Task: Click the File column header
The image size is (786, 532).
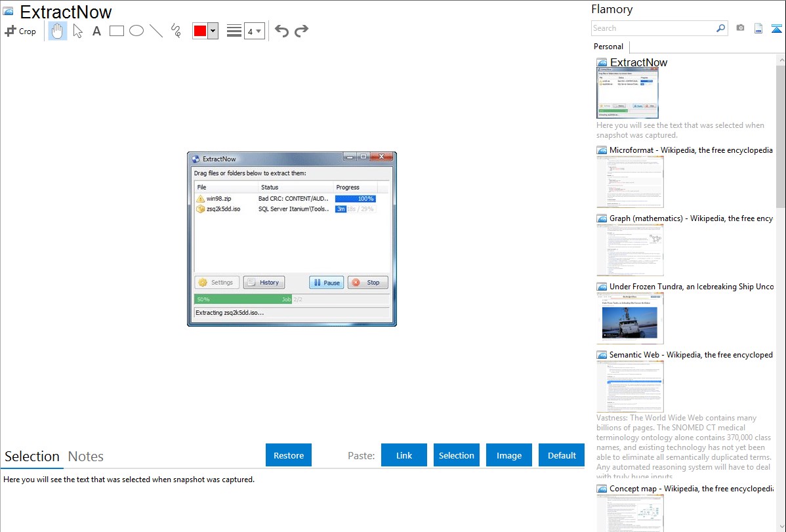Action: [x=226, y=187]
